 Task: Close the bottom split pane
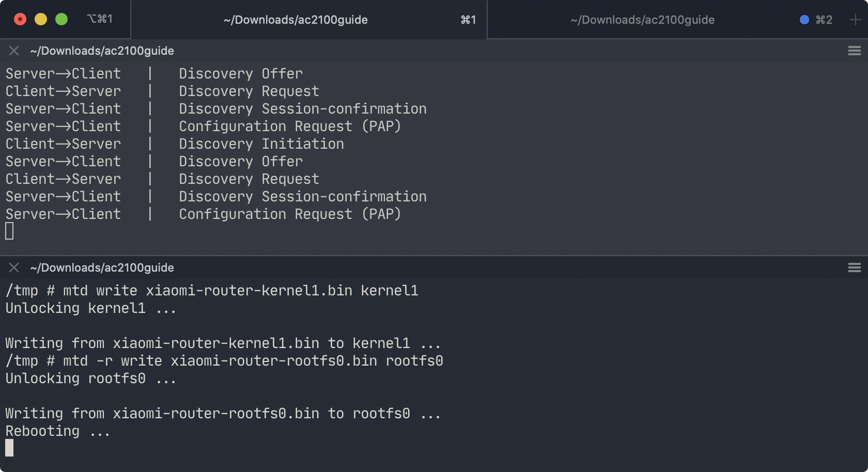(x=14, y=268)
